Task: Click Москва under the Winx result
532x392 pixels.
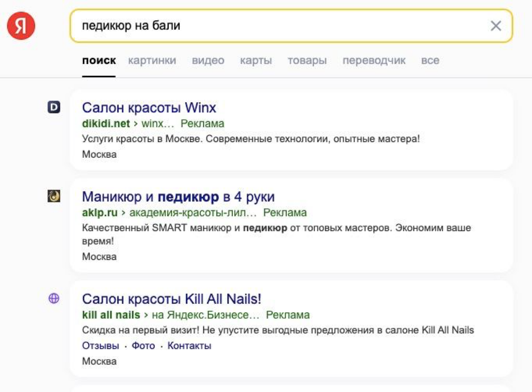Action: click(x=99, y=155)
